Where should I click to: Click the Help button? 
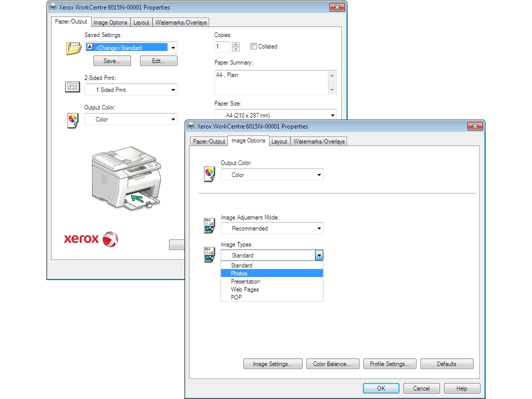(462, 388)
